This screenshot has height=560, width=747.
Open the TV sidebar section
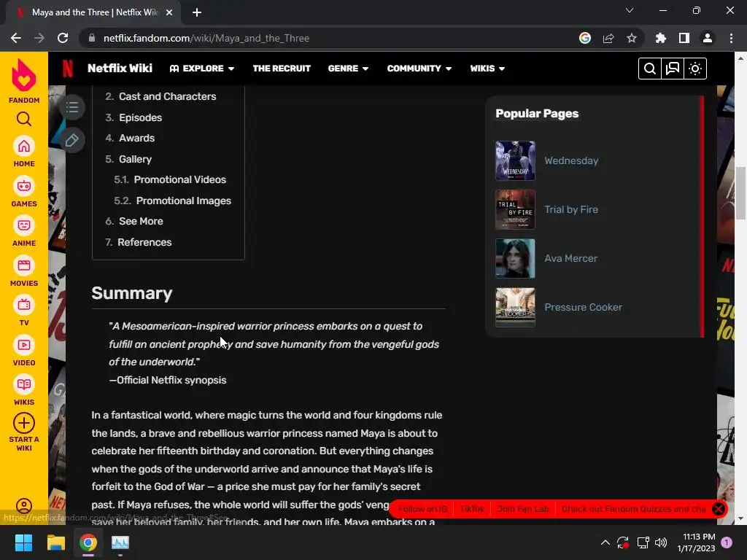[24, 311]
